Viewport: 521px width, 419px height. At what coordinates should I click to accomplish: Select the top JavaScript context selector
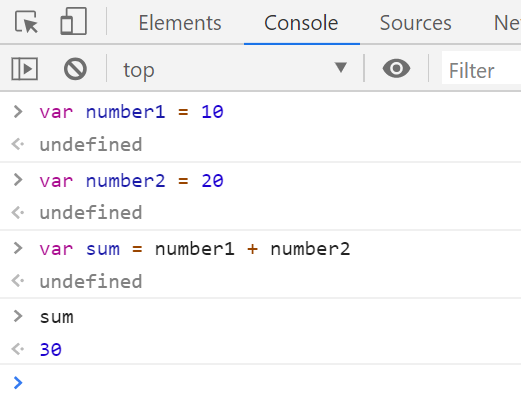(235, 69)
